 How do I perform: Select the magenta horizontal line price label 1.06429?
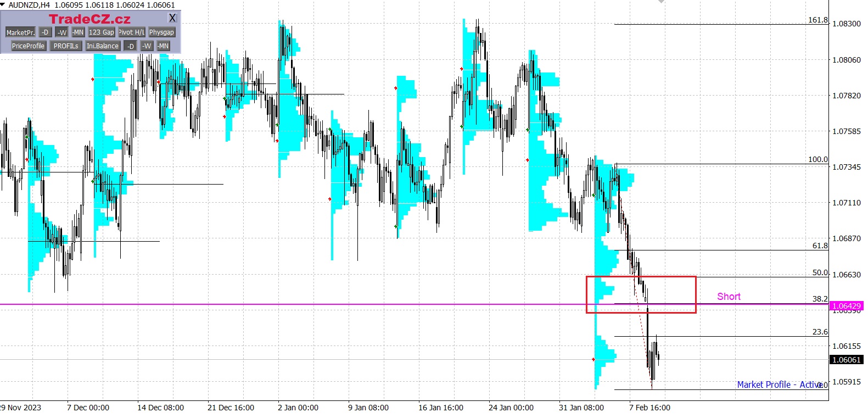[x=846, y=306]
